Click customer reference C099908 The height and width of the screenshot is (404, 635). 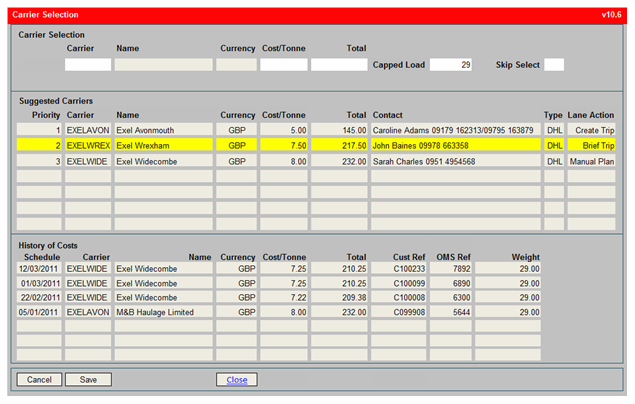pyautogui.click(x=398, y=312)
